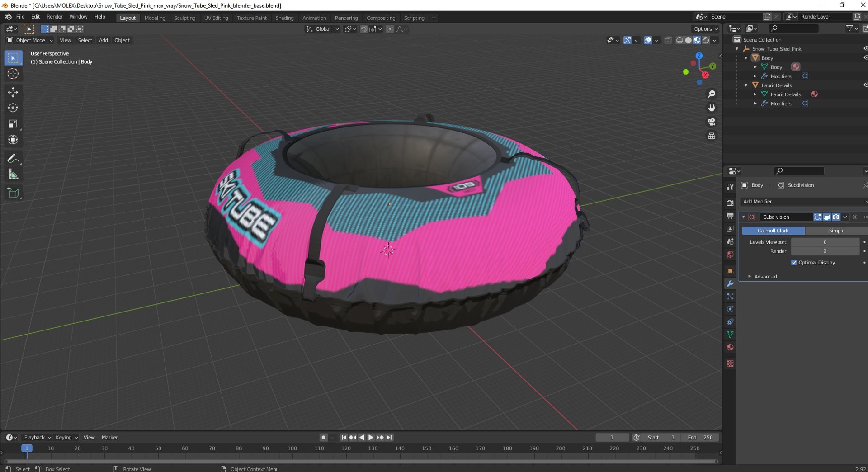
Task: Activate the Select Box tool
Action: coord(13,58)
